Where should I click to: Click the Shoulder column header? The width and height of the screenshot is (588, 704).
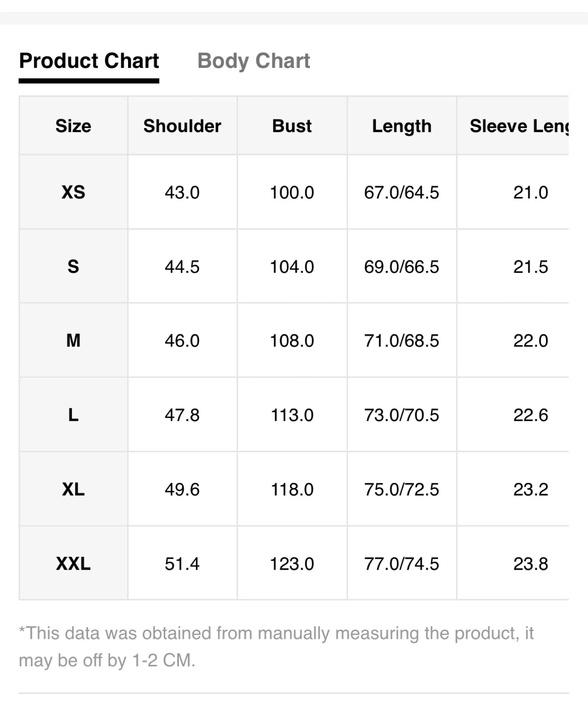tap(182, 126)
